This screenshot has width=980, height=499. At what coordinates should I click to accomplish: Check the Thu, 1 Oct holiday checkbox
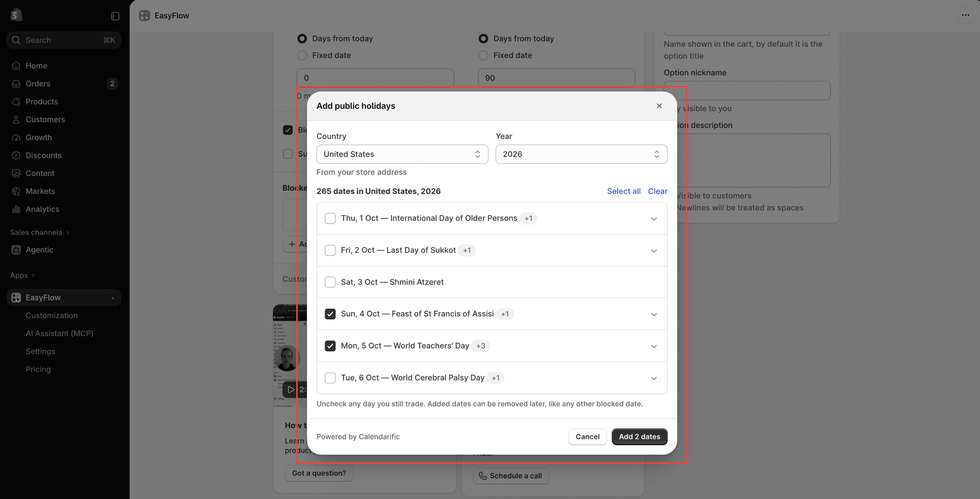click(330, 218)
